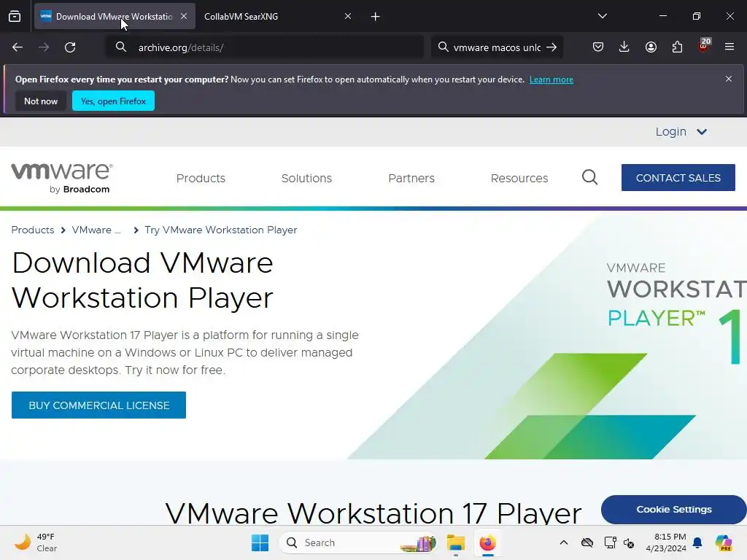Screen dimensions: 747x560
Task: Open the Windows Start menu
Action: (x=260, y=542)
